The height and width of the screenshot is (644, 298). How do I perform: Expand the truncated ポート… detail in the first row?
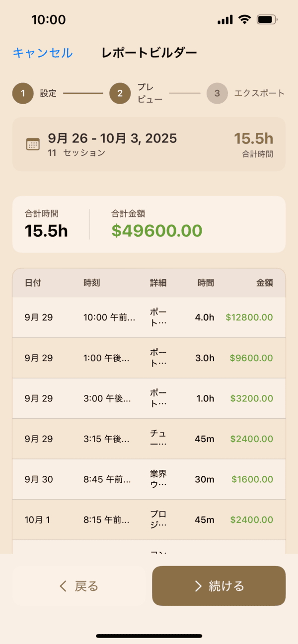(158, 317)
